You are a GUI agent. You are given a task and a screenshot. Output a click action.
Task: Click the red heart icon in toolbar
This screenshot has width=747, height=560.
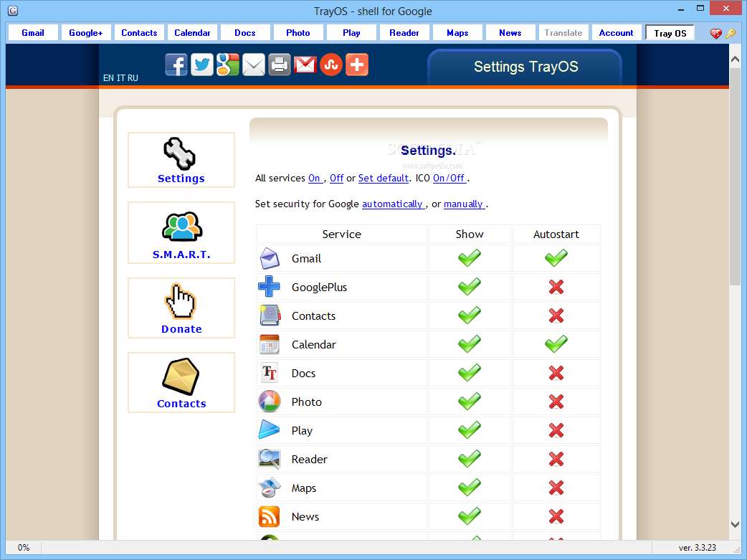tap(715, 34)
